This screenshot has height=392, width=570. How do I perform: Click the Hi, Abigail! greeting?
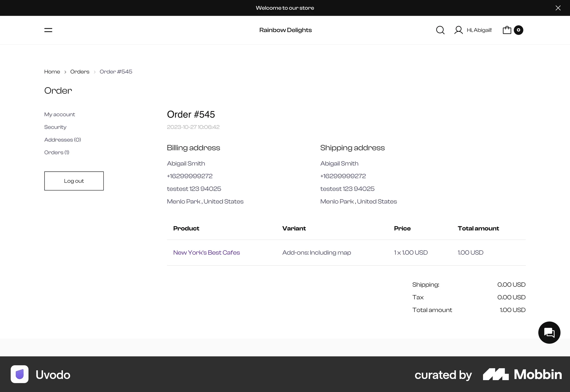[479, 30]
